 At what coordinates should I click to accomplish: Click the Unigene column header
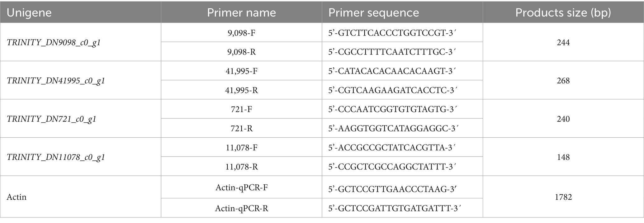29,12
